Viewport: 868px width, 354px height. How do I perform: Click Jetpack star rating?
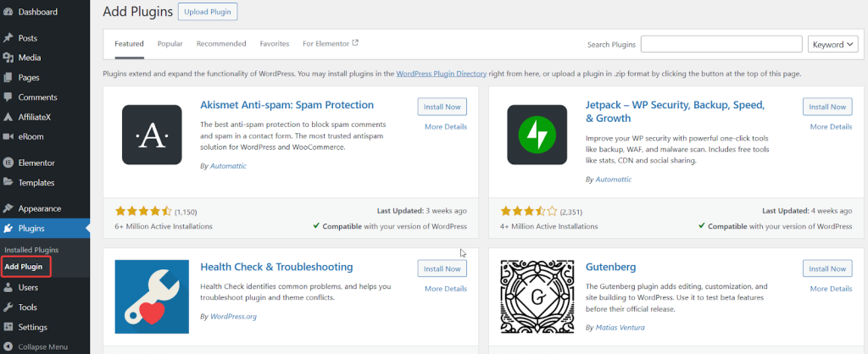[x=529, y=211]
